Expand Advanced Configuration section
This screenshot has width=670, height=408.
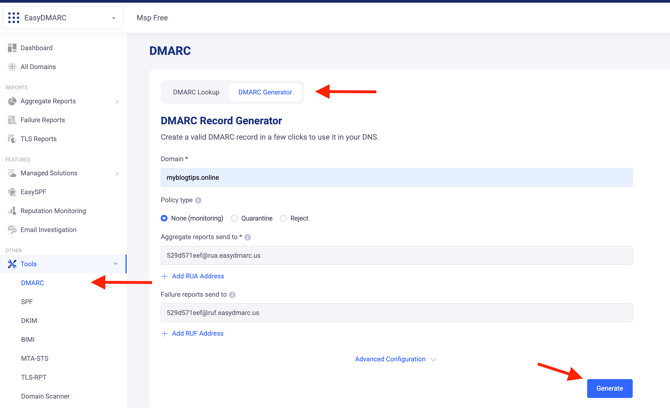[x=395, y=359]
